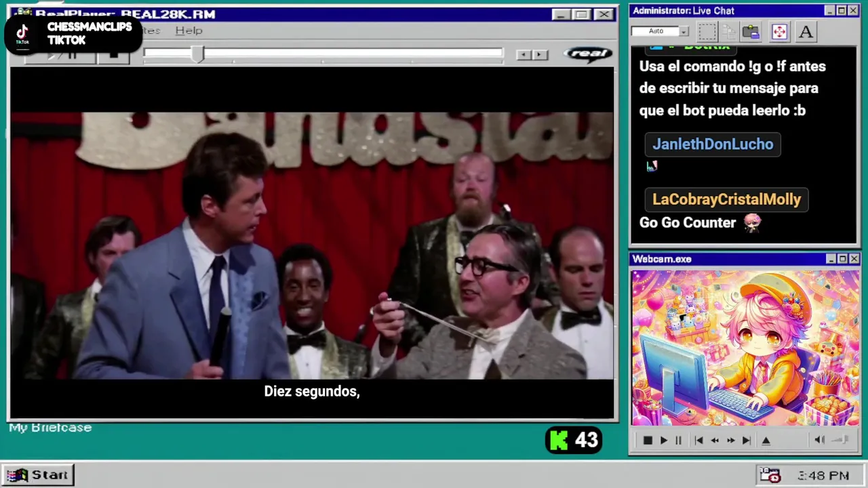Open the Help menu in RealPlayer
This screenshot has height=488, width=868.
click(x=189, y=30)
